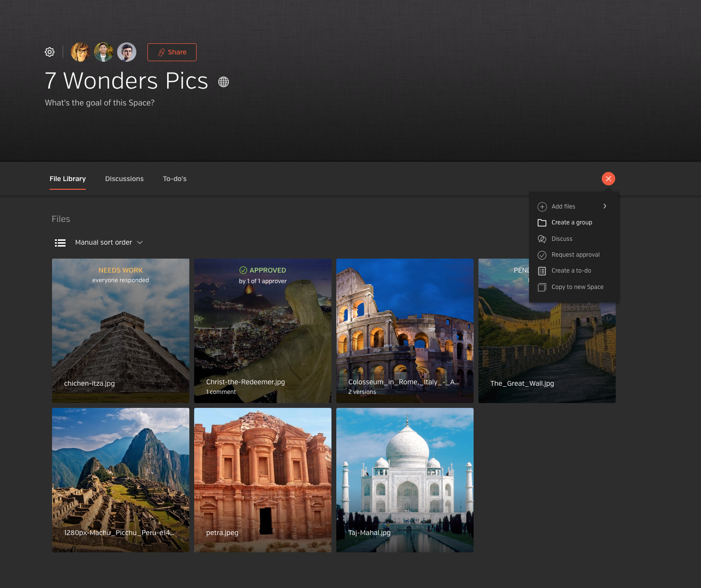Click the 7 Wonders Pics title
Viewport: 701px width, 588px height.
pos(126,80)
